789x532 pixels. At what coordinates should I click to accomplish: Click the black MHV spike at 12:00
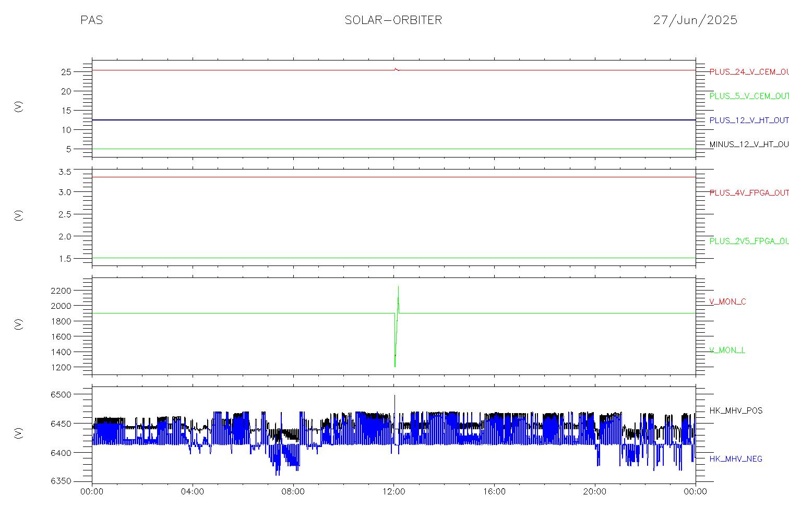[395, 412]
